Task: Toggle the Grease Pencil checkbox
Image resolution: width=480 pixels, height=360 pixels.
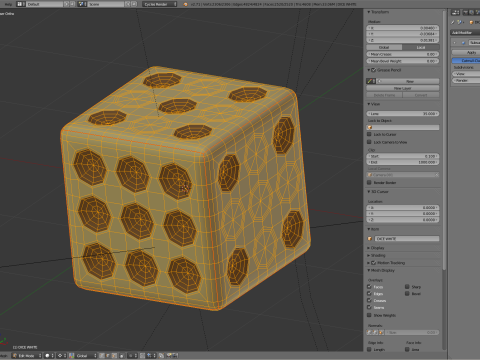Action: click(x=374, y=70)
